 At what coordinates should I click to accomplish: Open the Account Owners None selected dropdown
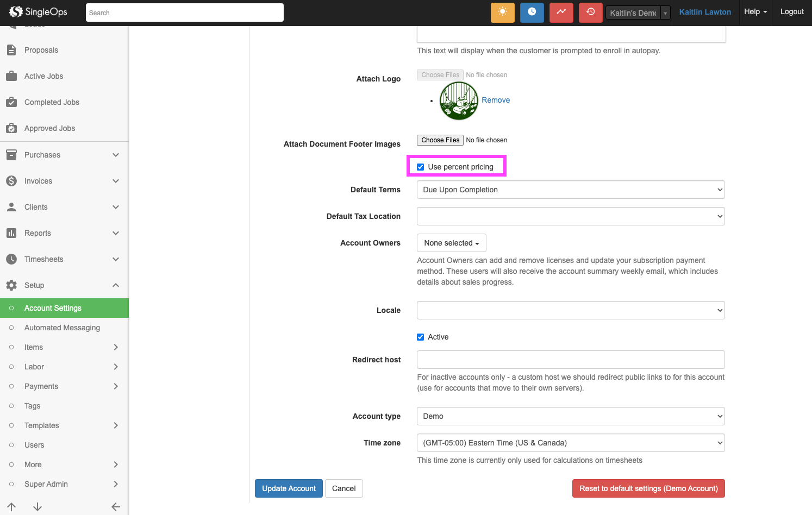point(451,243)
